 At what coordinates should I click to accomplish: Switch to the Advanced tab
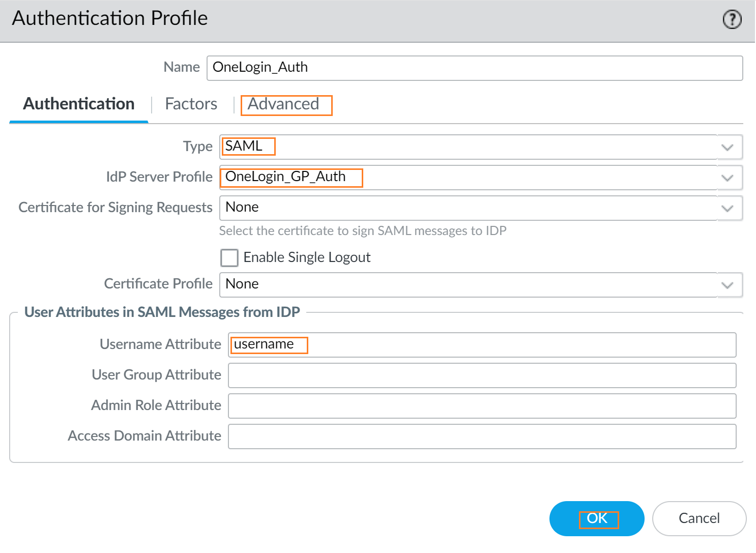(283, 104)
